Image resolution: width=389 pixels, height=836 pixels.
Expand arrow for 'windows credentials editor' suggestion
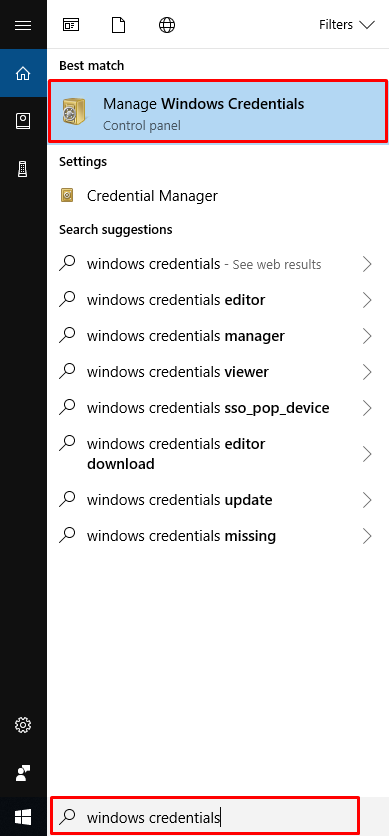coord(367,300)
